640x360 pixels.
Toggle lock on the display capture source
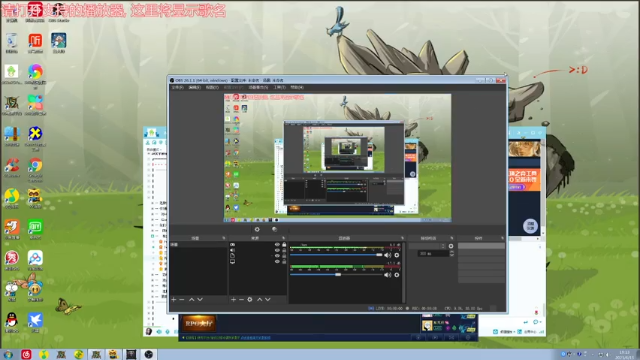284,262
